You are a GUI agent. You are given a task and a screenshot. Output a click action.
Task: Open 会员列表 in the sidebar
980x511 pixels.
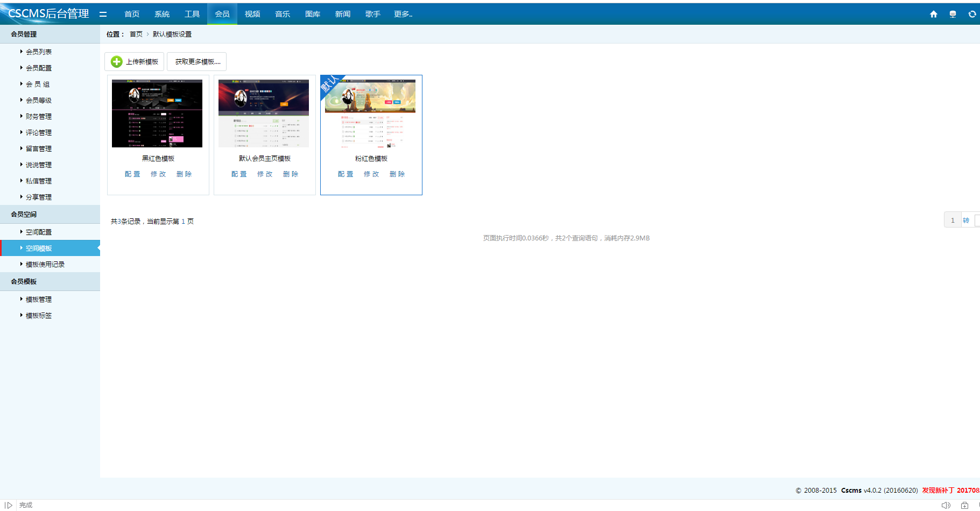point(39,52)
